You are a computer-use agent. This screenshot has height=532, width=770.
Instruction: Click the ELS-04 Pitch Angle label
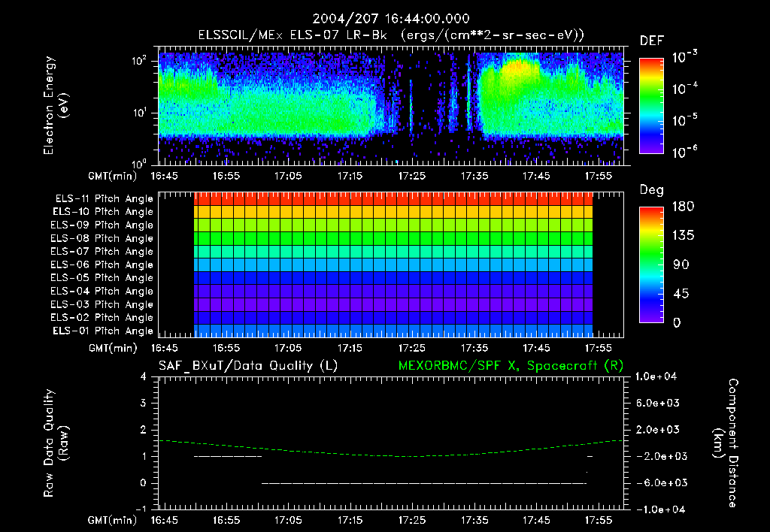(x=102, y=291)
